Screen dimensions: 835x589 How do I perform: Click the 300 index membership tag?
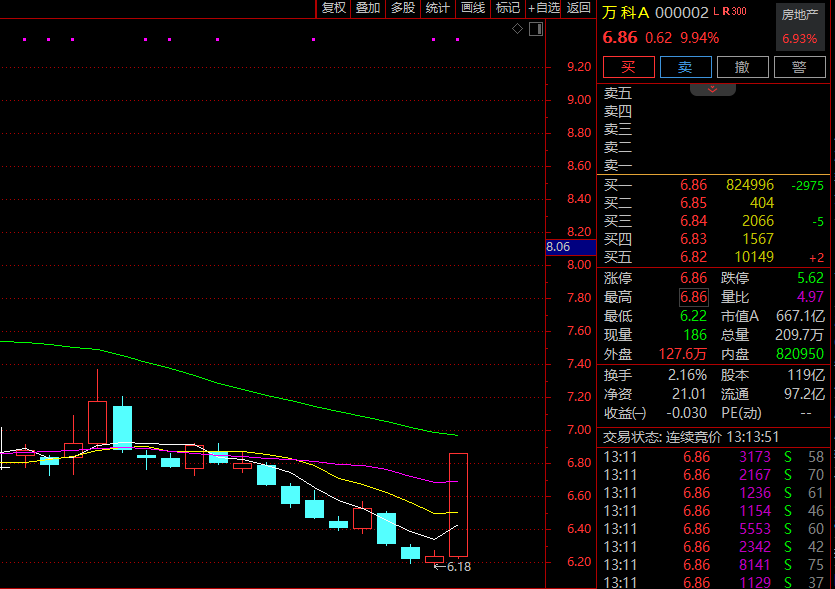pos(739,11)
